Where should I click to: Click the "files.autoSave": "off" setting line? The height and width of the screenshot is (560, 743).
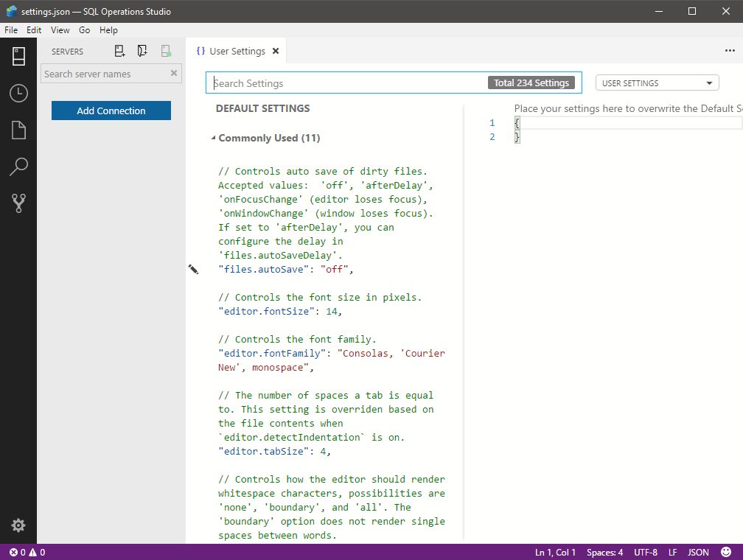(x=286, y=269)
